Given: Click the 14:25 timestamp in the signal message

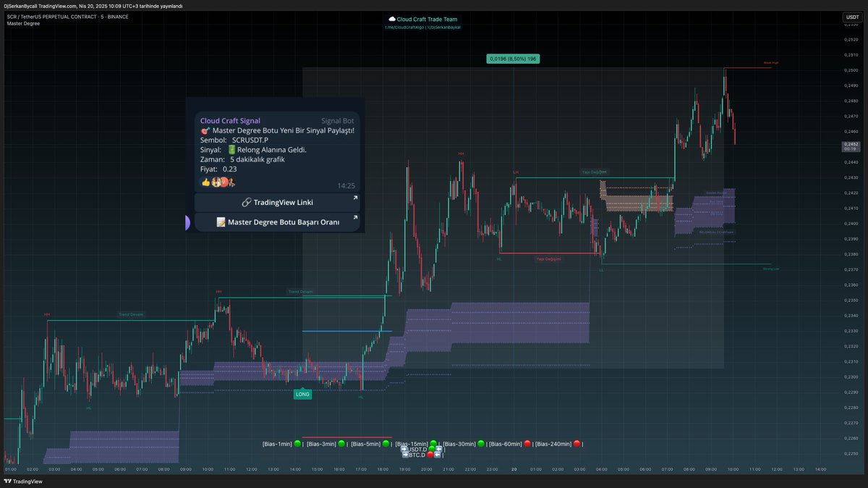Looking at the screenshot, I should (346, 186).
